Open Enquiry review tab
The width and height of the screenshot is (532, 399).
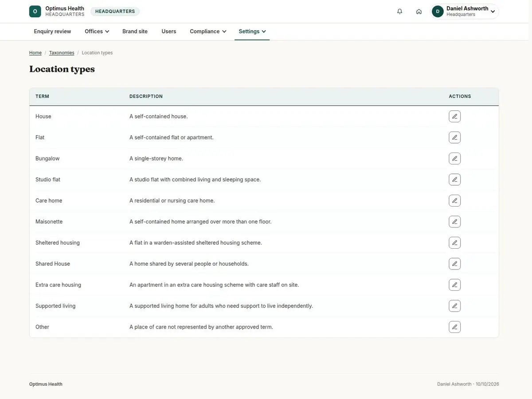[53, 31]
